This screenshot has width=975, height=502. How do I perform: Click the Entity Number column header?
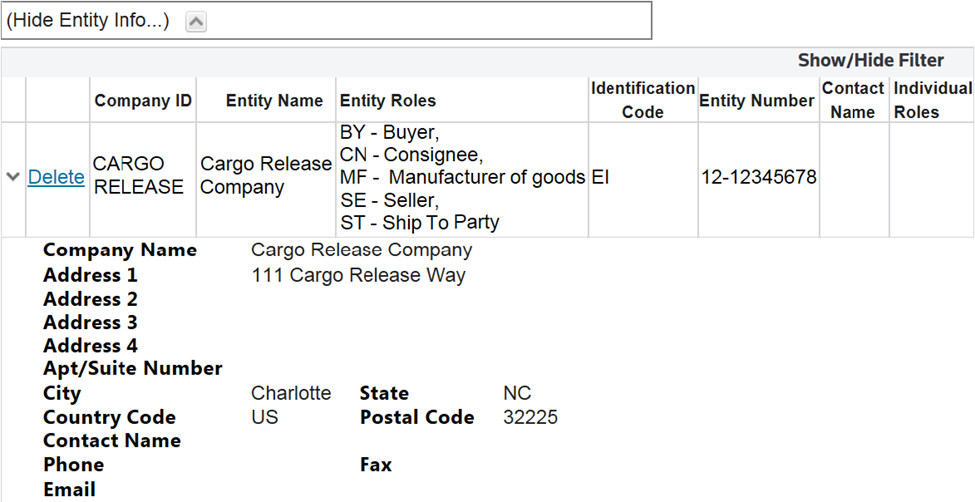click(x=757, y=100)
